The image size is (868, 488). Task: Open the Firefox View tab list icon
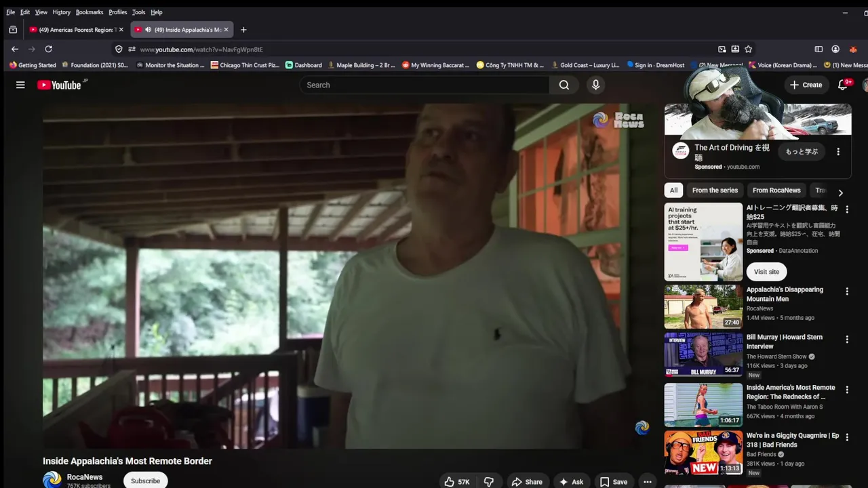click(x=13, y=30)
